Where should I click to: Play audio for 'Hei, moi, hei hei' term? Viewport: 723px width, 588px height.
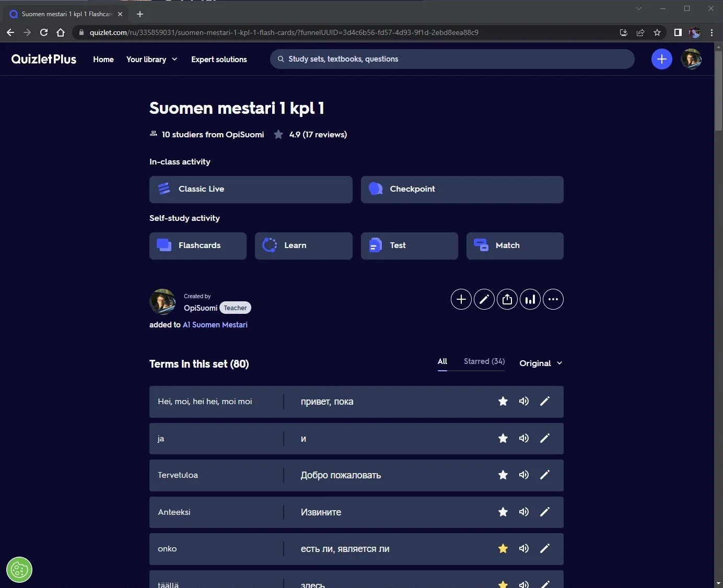523,402
